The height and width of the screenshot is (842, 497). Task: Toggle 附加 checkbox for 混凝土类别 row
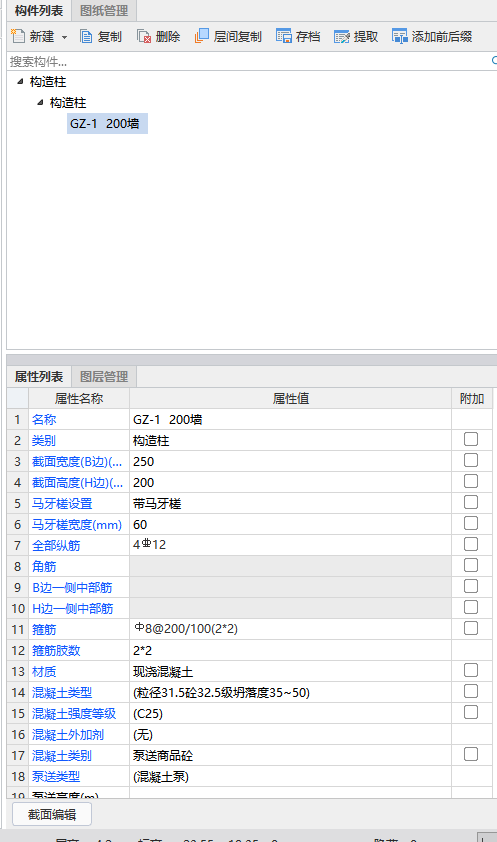[471, 754]
